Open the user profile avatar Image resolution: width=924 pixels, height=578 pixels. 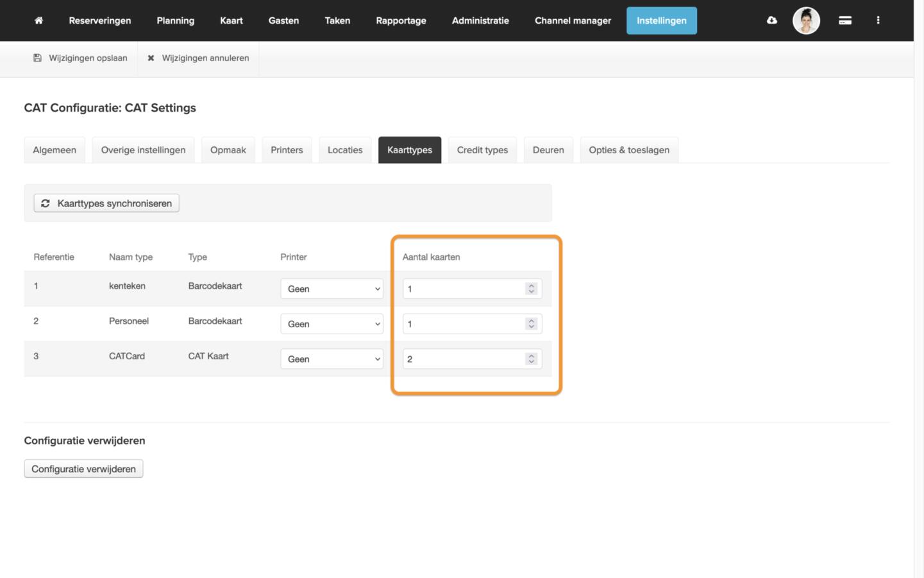coord(806,21)
